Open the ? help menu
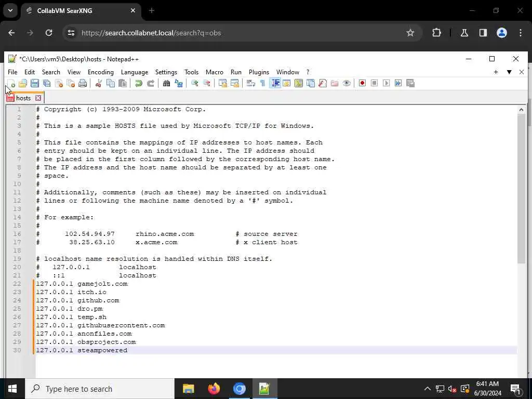Screen dimensions: 532x399 pyautogui.click(x=308, y=72)
